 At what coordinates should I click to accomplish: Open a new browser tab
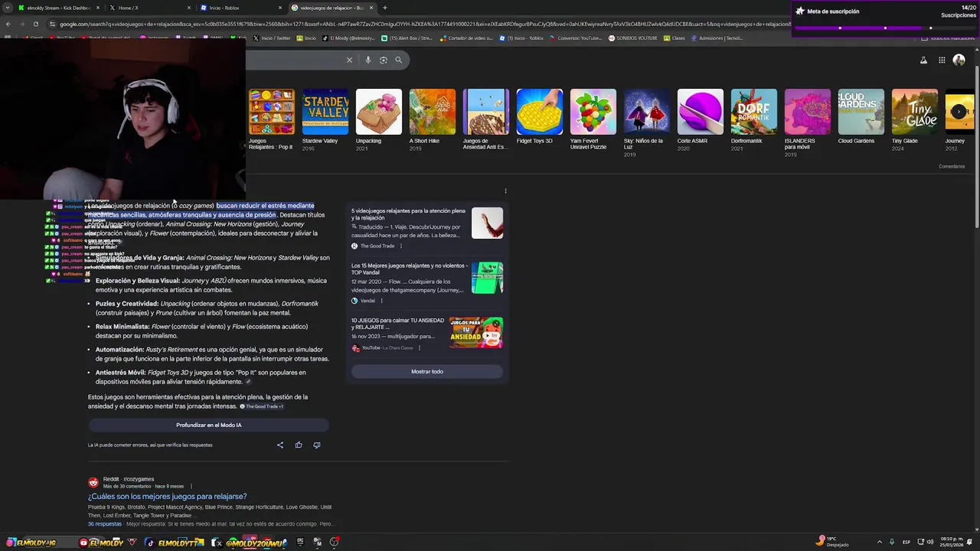click(x=384, y=8)
